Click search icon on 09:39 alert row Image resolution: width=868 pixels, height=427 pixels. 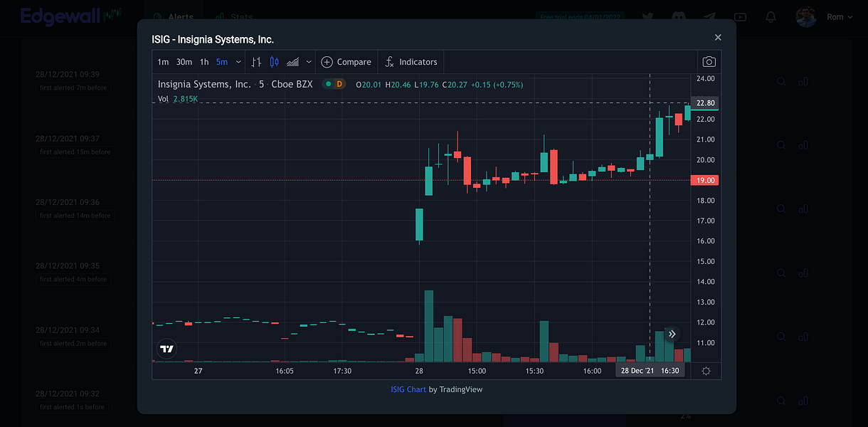pyautogui.click(x=781, y=81)
